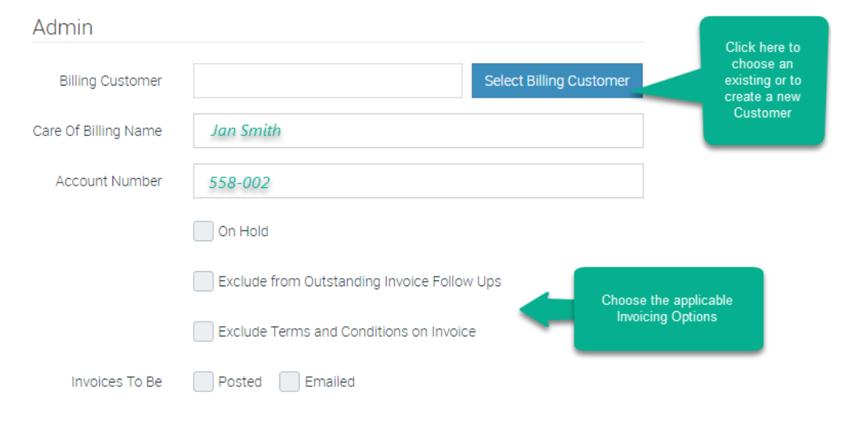Click the 'Emailed' label text
The image size is (868, 438).
(x=330, y=382)
